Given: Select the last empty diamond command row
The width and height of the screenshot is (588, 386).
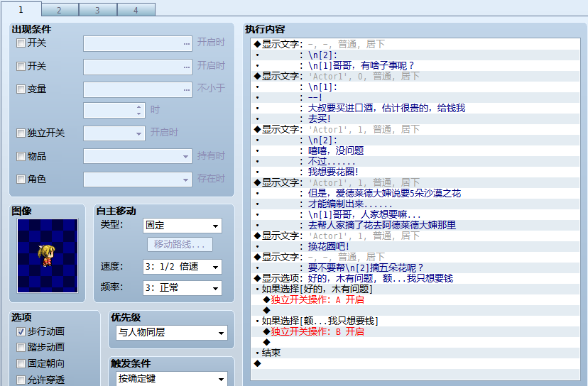Looking at the screenshot, I should (415, 363).
